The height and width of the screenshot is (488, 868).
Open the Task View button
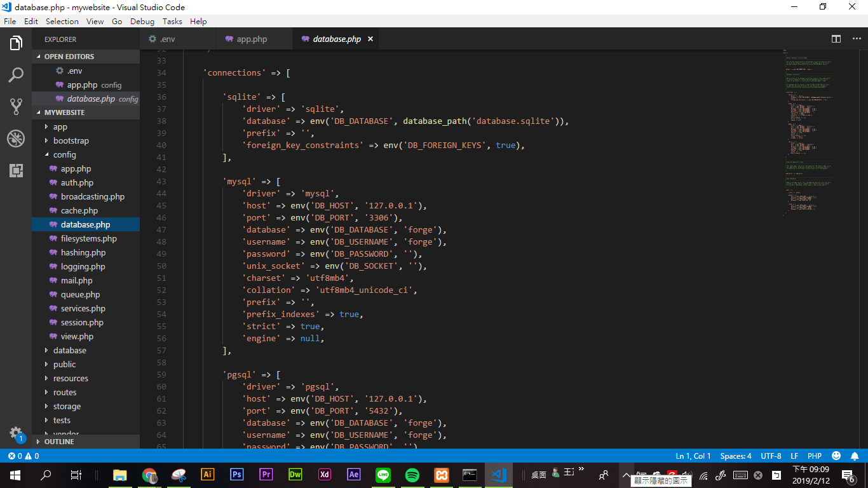(x=76, y=475)
